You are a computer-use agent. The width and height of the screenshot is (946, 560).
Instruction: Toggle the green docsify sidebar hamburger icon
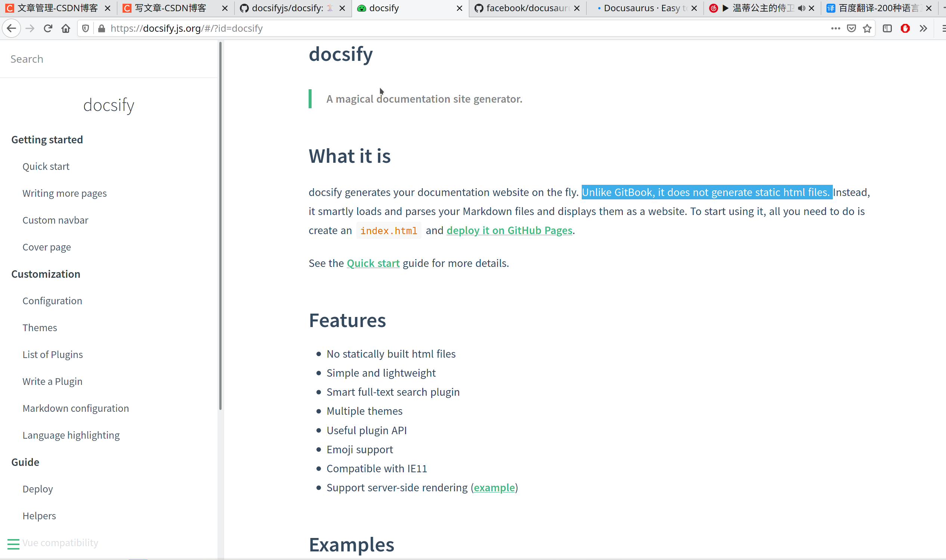point(13,544)
